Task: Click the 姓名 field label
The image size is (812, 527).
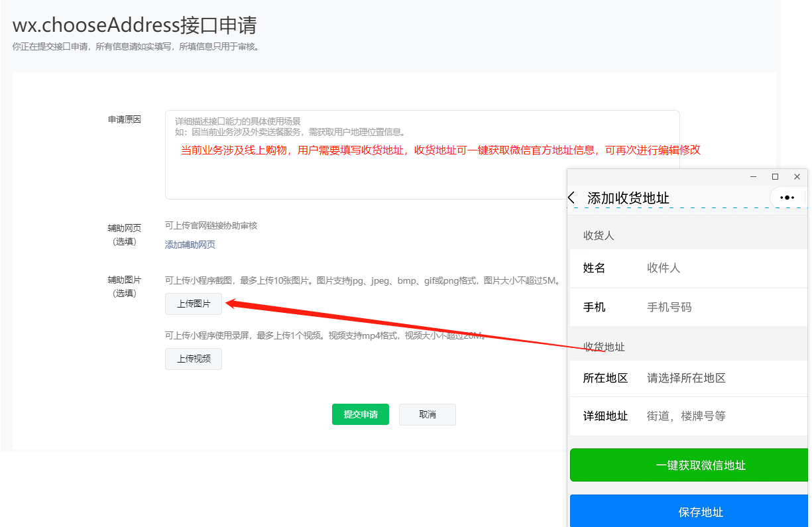Action: (594, 268)
